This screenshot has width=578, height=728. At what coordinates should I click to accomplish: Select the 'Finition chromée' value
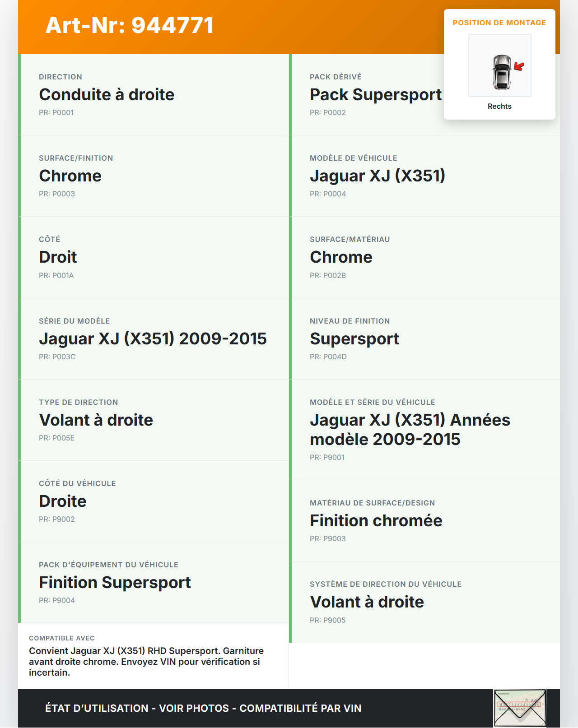pyautogui.click(x=376, y=521)
